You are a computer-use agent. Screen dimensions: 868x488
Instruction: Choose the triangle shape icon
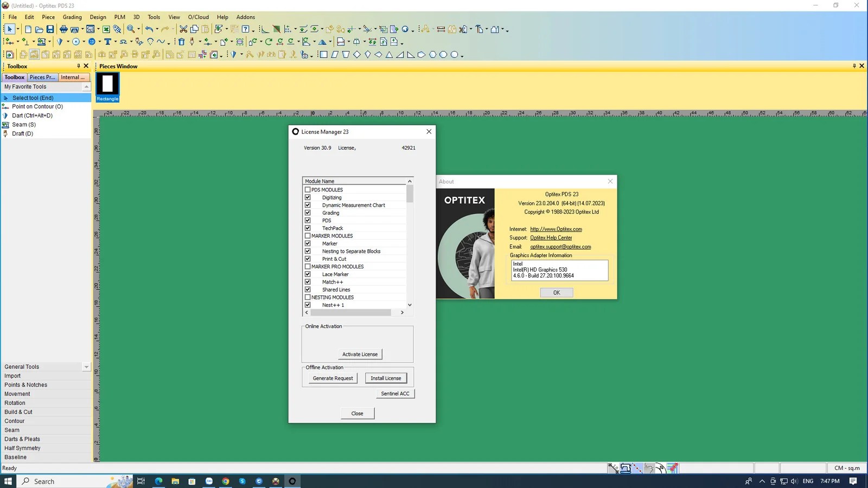click(x=389, y=55)
